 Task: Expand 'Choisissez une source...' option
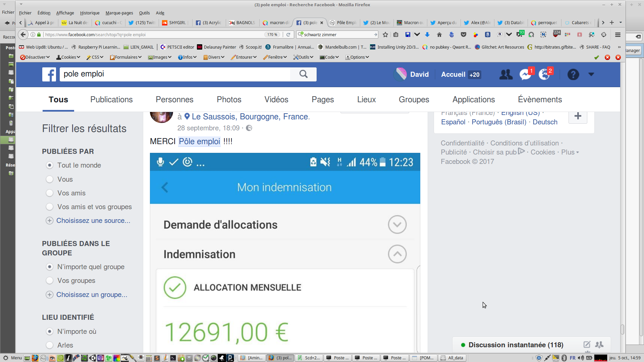[x=93, y=221]
